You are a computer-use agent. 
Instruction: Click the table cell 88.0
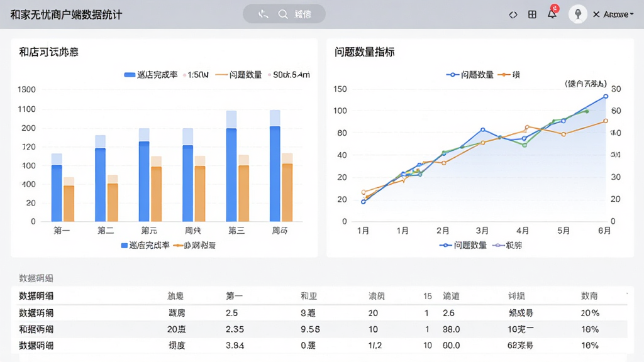[x=451, y=329]
